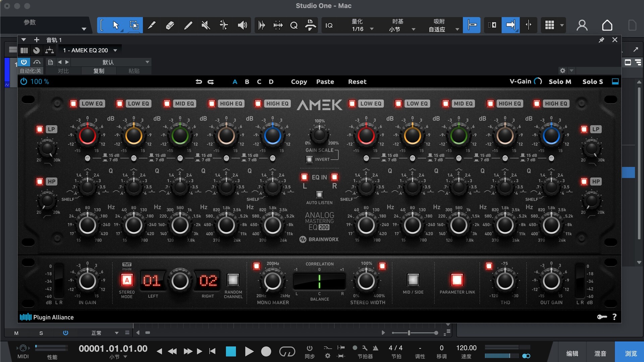Click Solo M button
Screen dimensions: 644x362
point(560,81)
